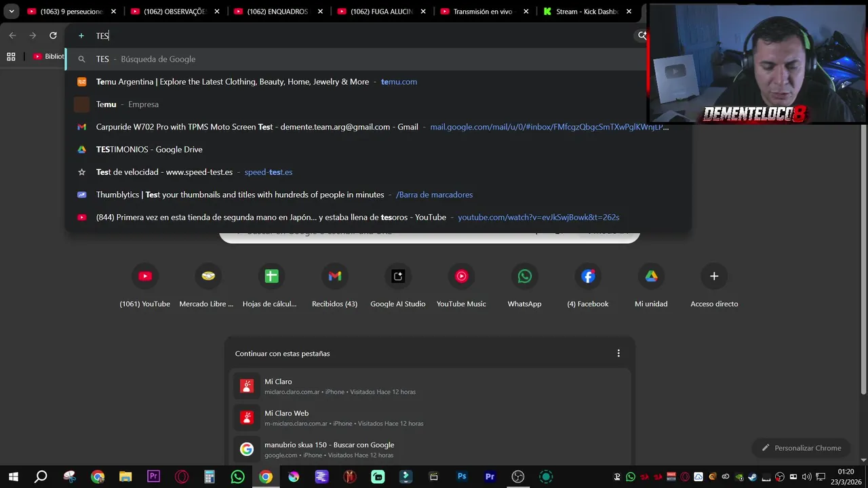This screenshot has width=868, height=488.
Task: Open the Google AI Studio shortcut
Action: point(397,285)
